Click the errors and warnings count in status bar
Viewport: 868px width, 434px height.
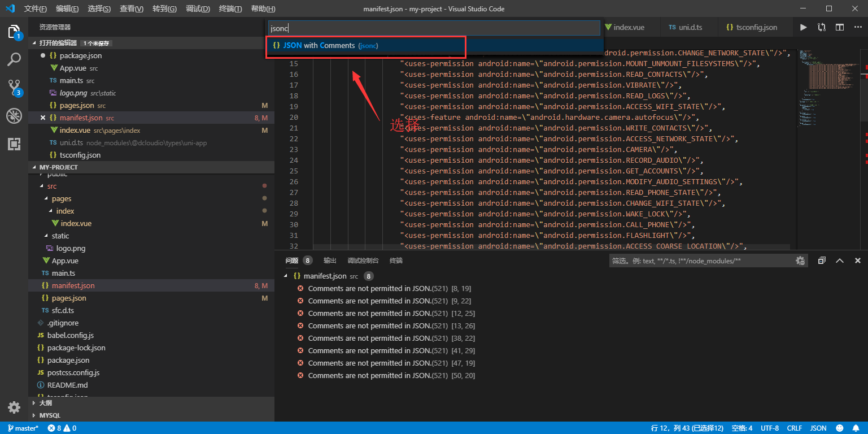point(62,428)
